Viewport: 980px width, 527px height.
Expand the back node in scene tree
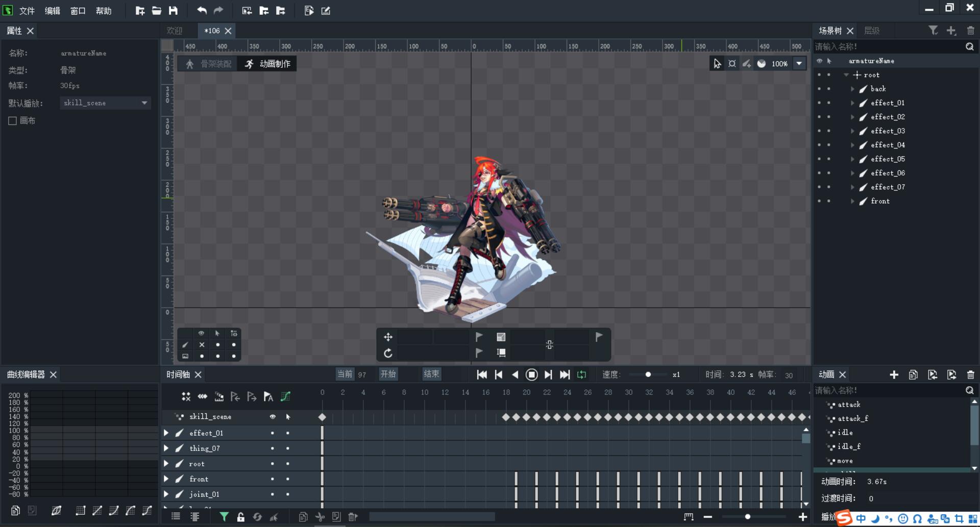852,89
